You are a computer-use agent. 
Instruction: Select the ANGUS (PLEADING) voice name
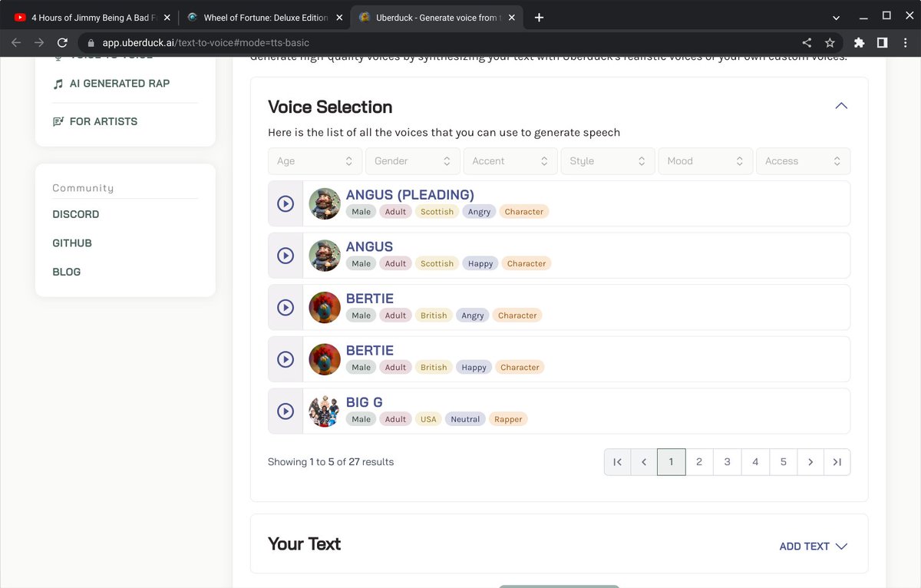click(410, 195)
